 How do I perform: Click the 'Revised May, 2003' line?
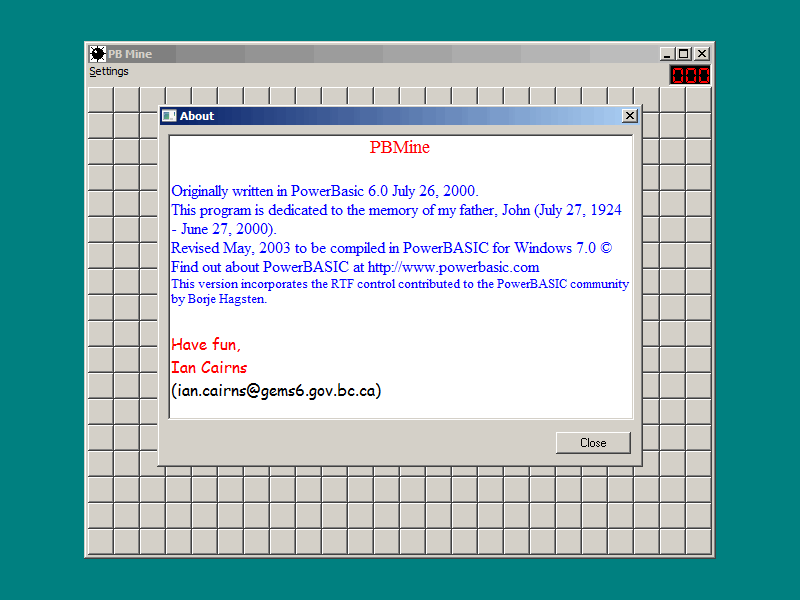pos(391,248)
